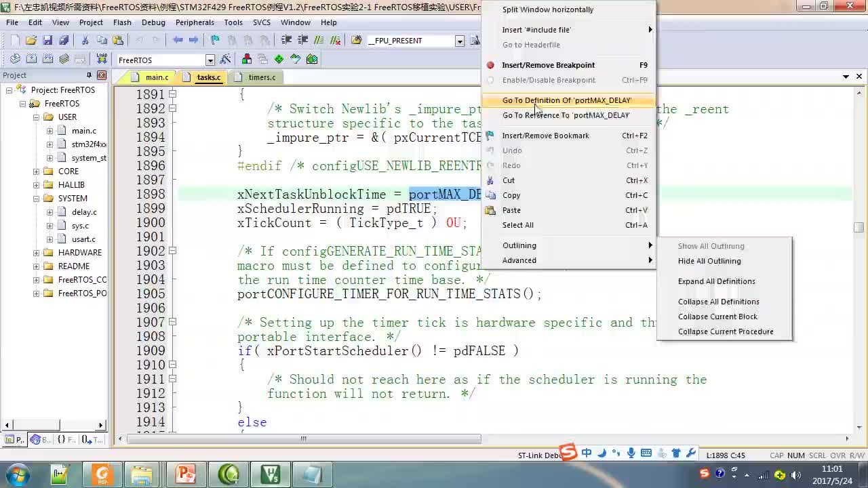The image size is (868, 488).
Task: Open Sogou soft keyboard icon
Action: [646, 453]
